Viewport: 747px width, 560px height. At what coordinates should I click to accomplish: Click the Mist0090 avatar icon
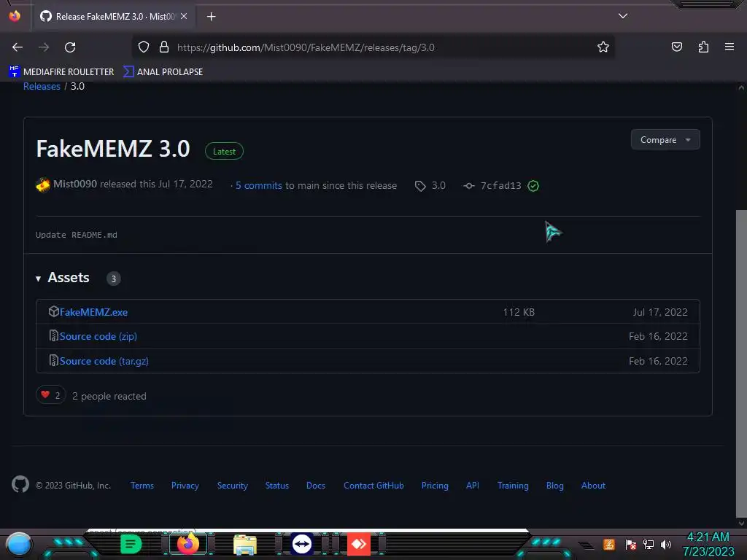[x=43, y=184]
